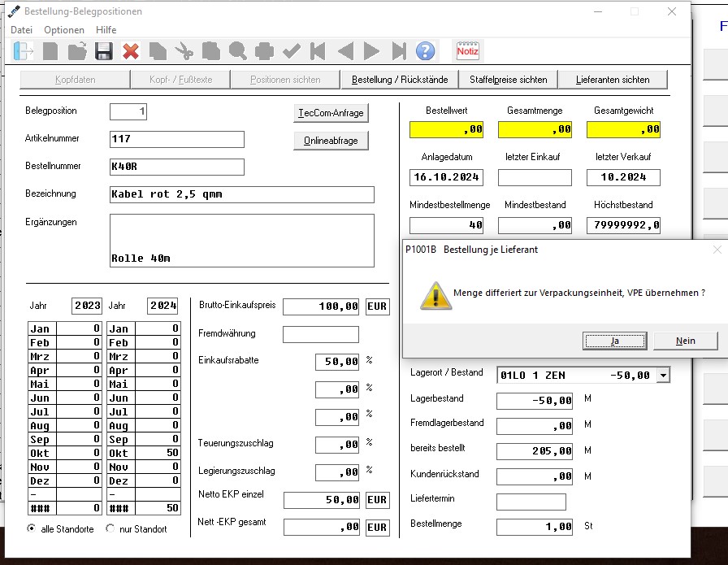Click Höchstbestand field 79999992,0

[x=623, y=225]
